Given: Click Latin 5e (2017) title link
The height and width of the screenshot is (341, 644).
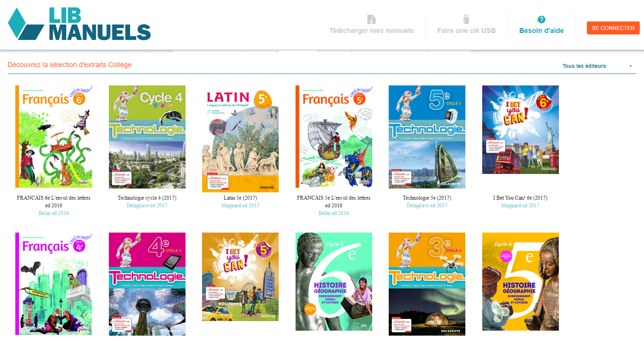Looking at the screenshot, I should pos(240,198).
